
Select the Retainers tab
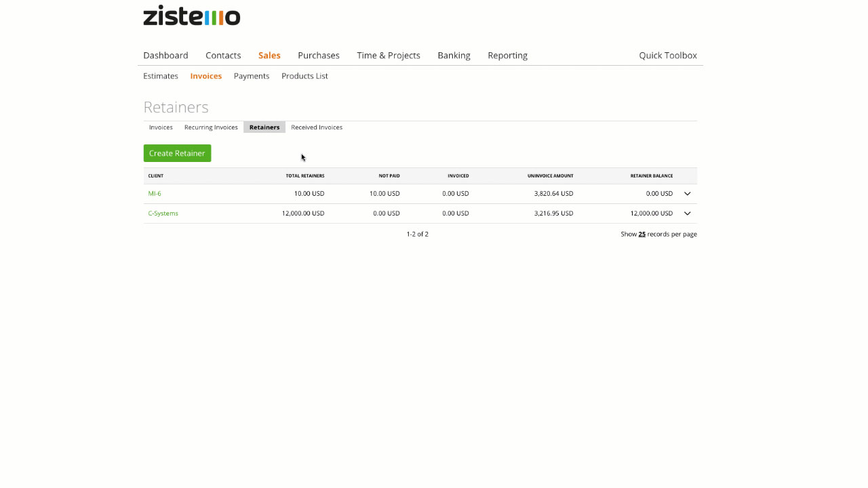pyautogui.click(x=264, y=127)
